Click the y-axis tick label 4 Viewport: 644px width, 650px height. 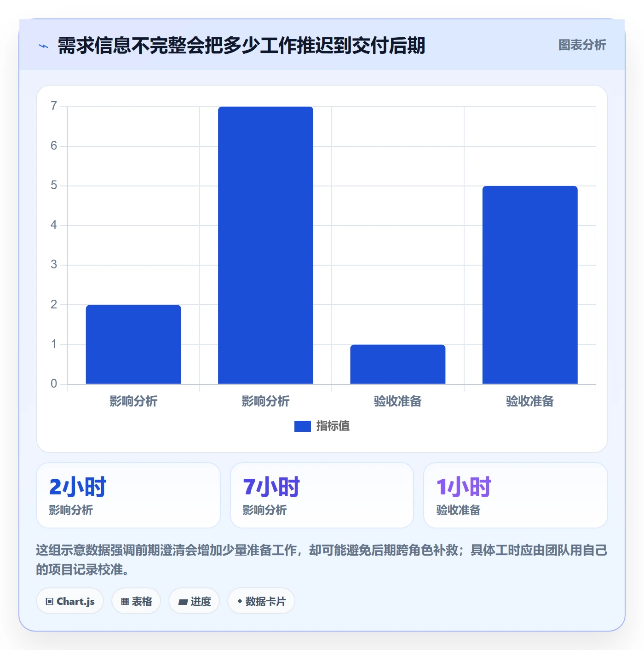54,225
